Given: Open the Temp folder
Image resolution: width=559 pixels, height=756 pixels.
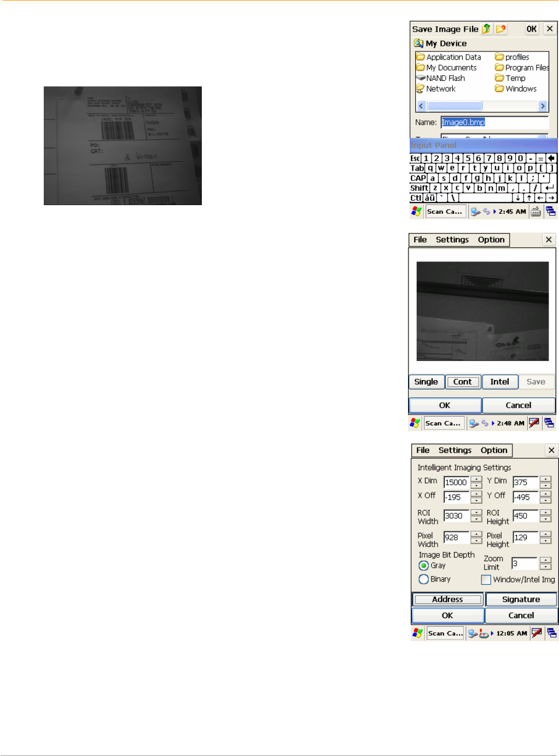Looking at the screenshot, I should [510, 78].
